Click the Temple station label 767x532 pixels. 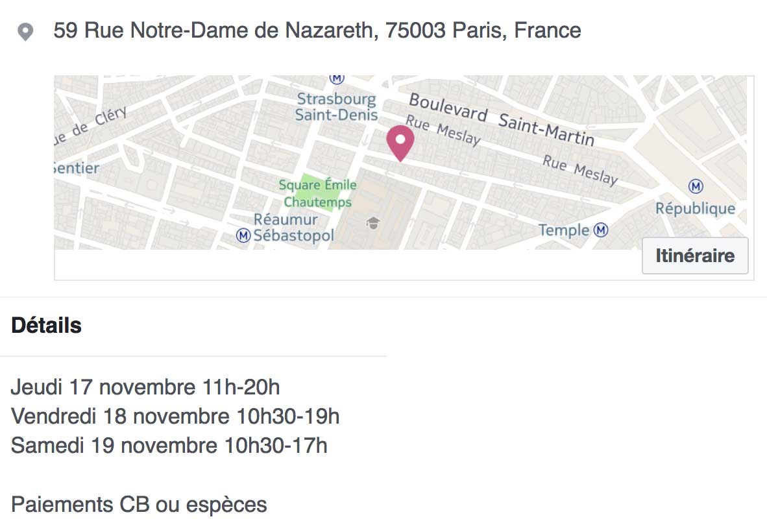564,230
